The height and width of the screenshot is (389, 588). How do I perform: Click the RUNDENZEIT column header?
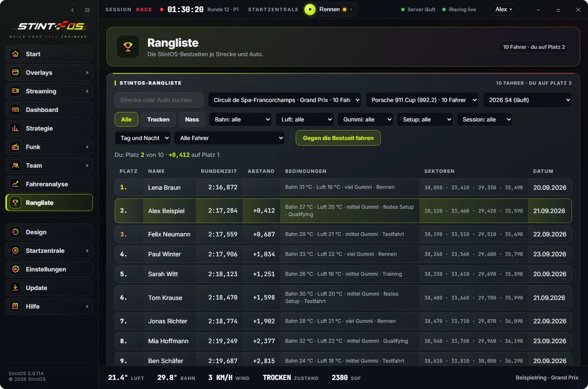pos(219,171)
